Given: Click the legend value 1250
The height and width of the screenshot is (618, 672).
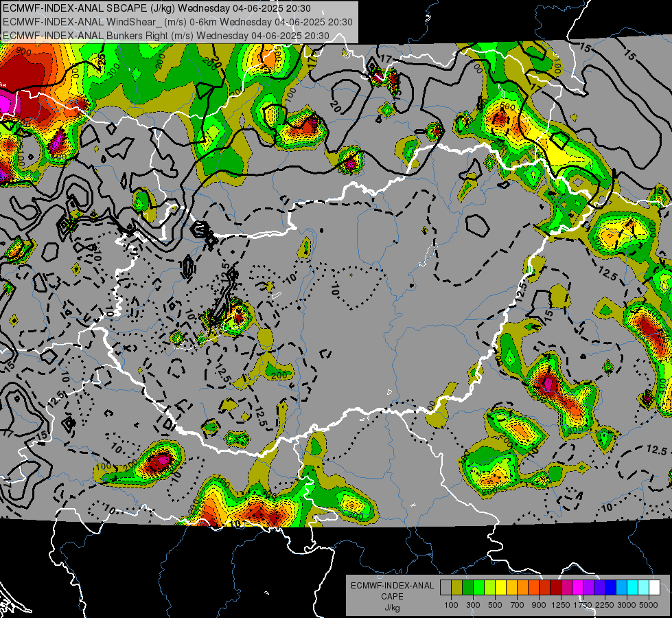Looking at the screenshot, I should (561, 605).
